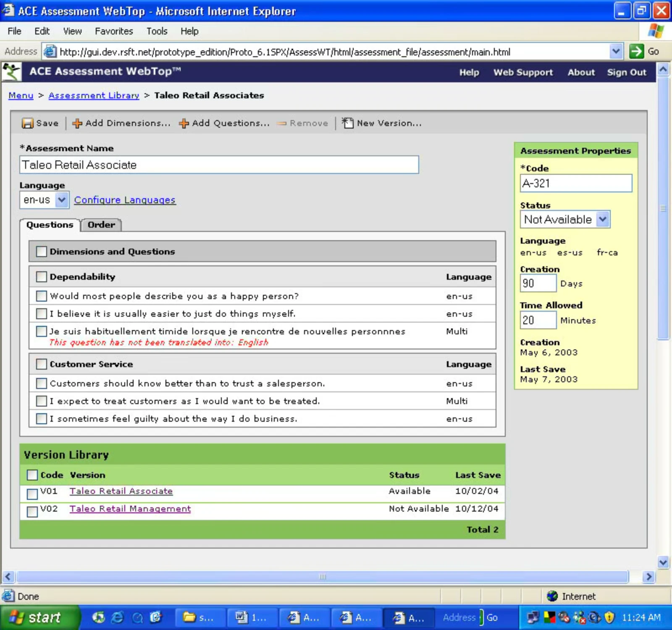672x630 pixels.
Task: Check the Dimensions and Questions checkbox
Action: click(x=41, y=252)
